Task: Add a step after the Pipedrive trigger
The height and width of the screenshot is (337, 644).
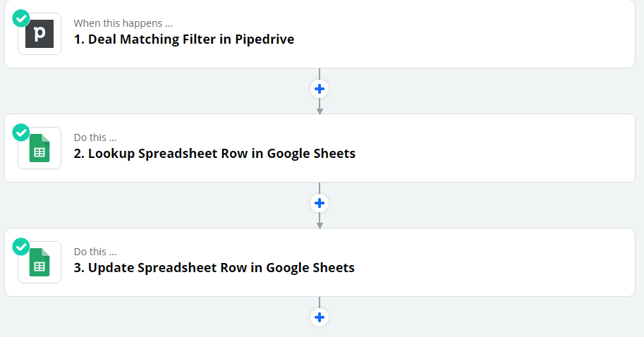Action: [x=320, y=89]
